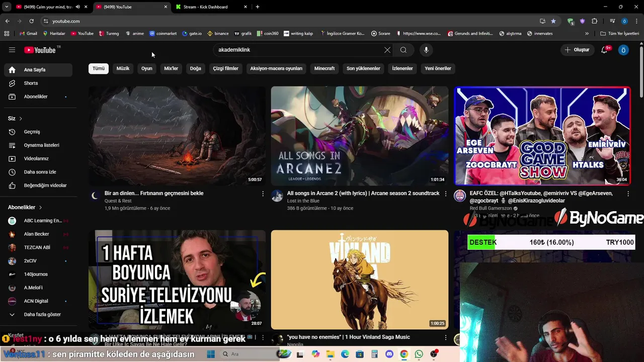Reload the page
The height and width of the screenshot is (362, 644).
coord(31,21)
